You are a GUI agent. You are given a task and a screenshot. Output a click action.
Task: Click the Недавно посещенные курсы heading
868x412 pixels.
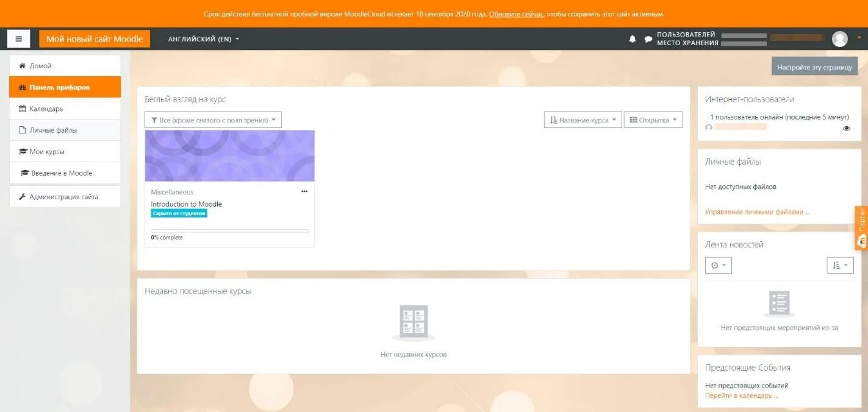(198, 291)
